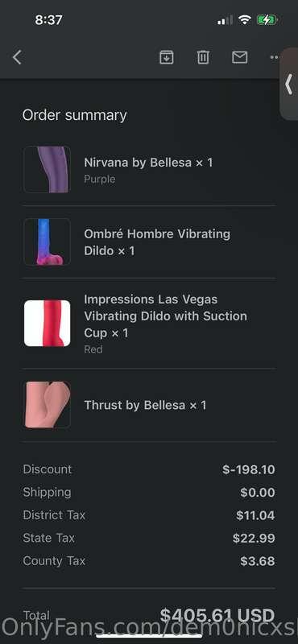298x644 pixels.
Task: Tap the Discount amount line
Action: click(x=149, y=469)
